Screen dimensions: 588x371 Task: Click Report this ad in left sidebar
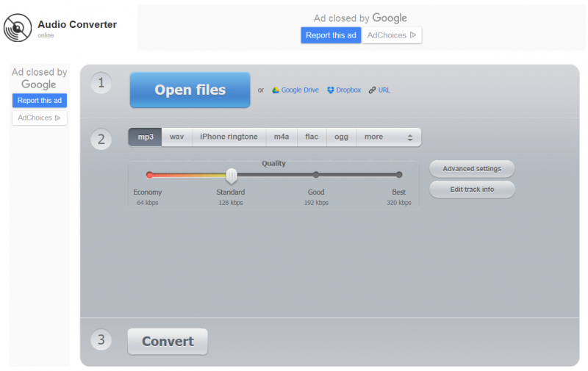pyautogui.click(x=40, y=101)
